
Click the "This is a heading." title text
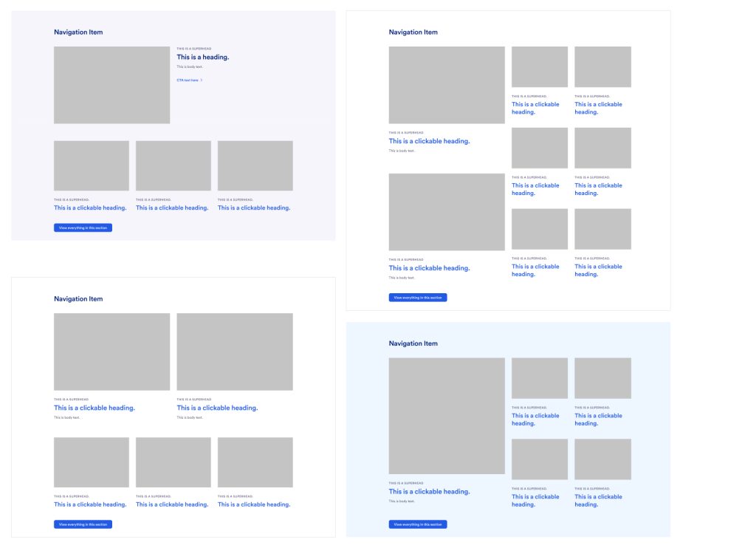tap(203, 57)
